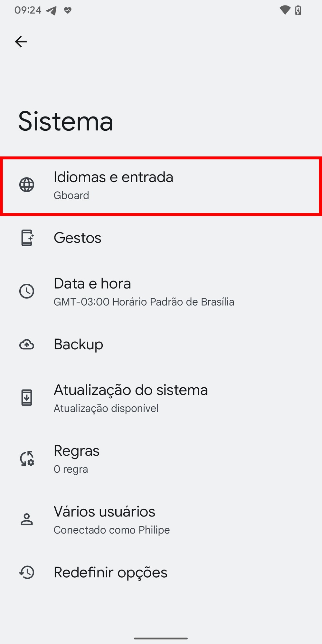Tap the Regras sync-gear icon
Viewport: 322px width, 644px height.
[x=27, y=459]
